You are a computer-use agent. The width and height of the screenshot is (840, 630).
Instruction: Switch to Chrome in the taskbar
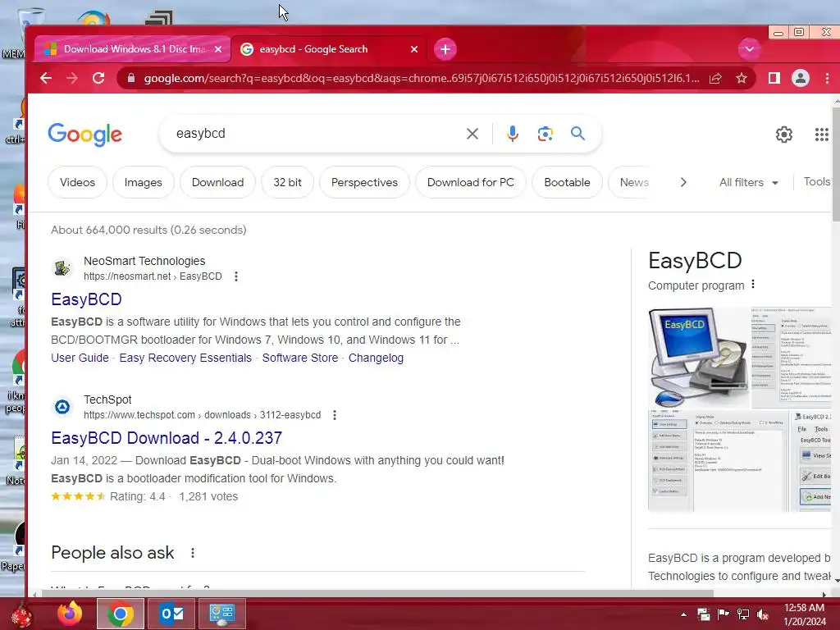tap(121, 614)
